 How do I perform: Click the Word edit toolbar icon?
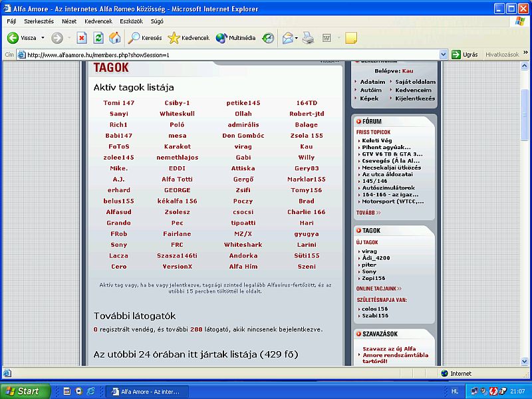(327, 38)
